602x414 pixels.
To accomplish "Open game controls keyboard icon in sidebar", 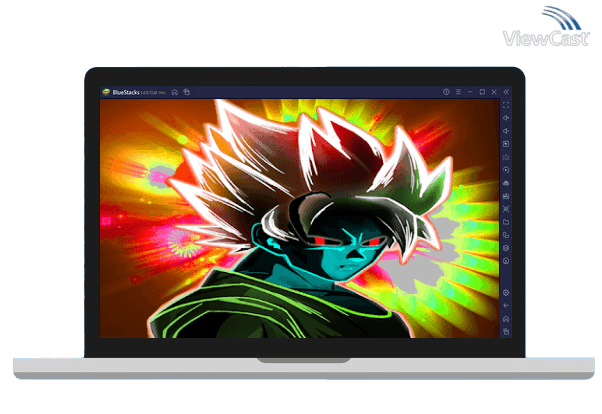I will pos(506,157).
